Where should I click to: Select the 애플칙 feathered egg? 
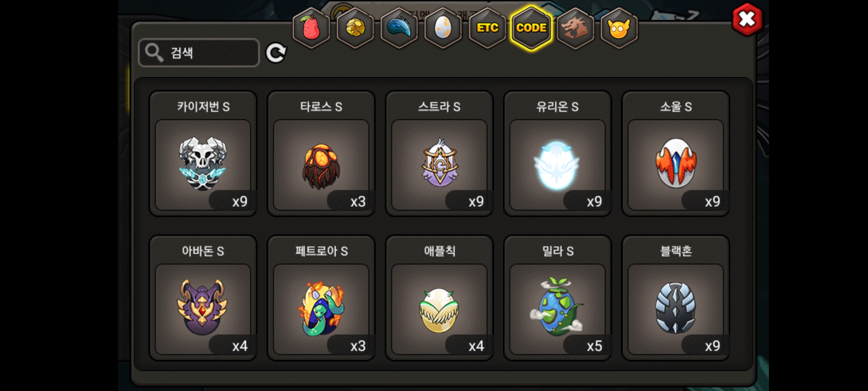[439, 298]
